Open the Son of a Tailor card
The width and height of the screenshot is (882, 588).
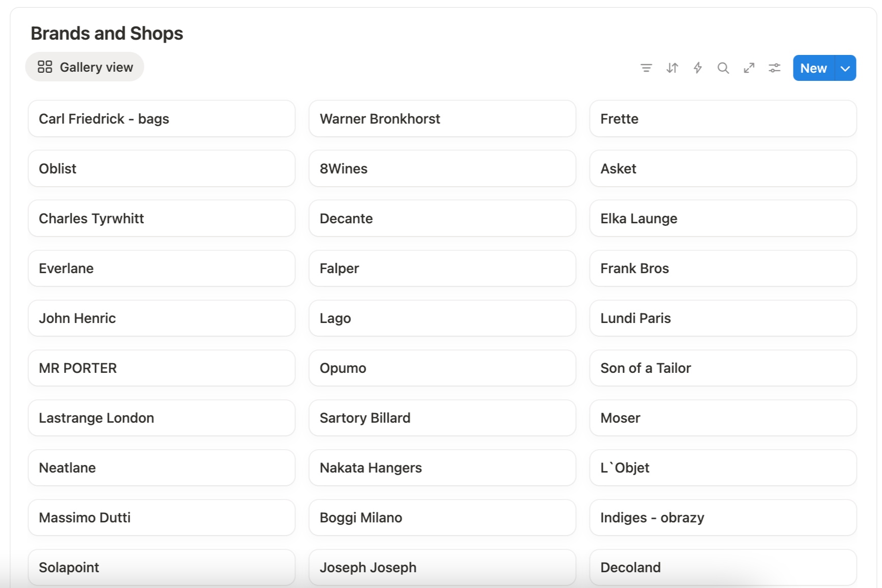tap(723, 368)
